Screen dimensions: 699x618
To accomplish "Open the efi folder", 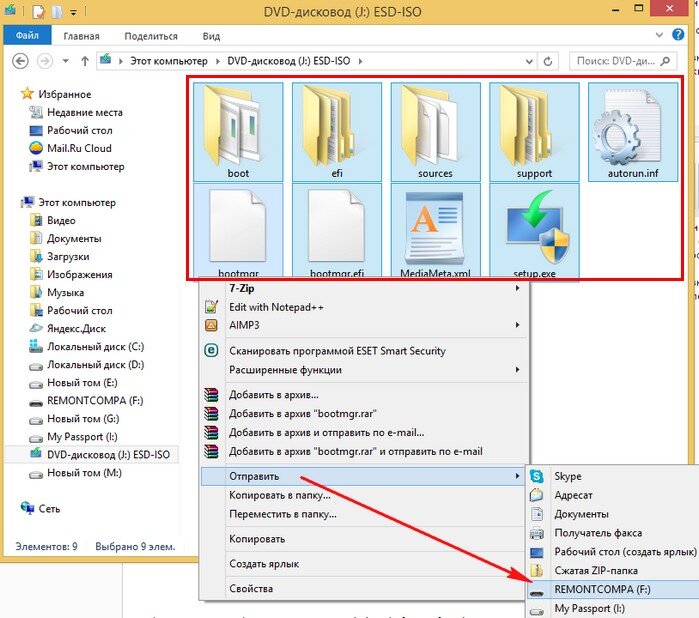I will pyautogui.click(x=337, y=132).
